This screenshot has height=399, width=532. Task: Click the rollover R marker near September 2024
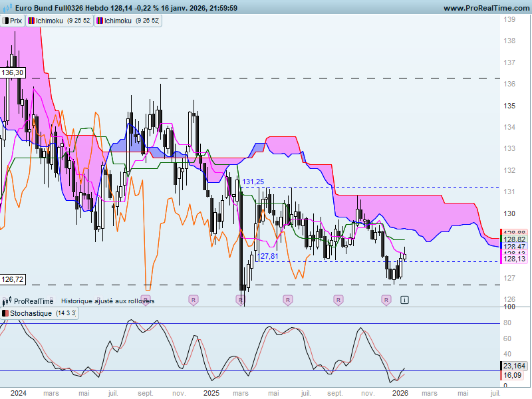(146, 301)
